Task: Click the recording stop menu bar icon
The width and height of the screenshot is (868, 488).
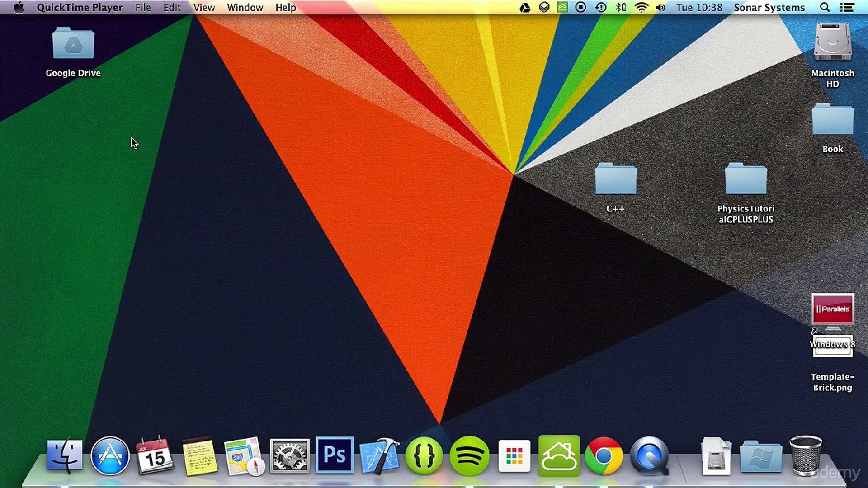Action: tap(581, 7)
